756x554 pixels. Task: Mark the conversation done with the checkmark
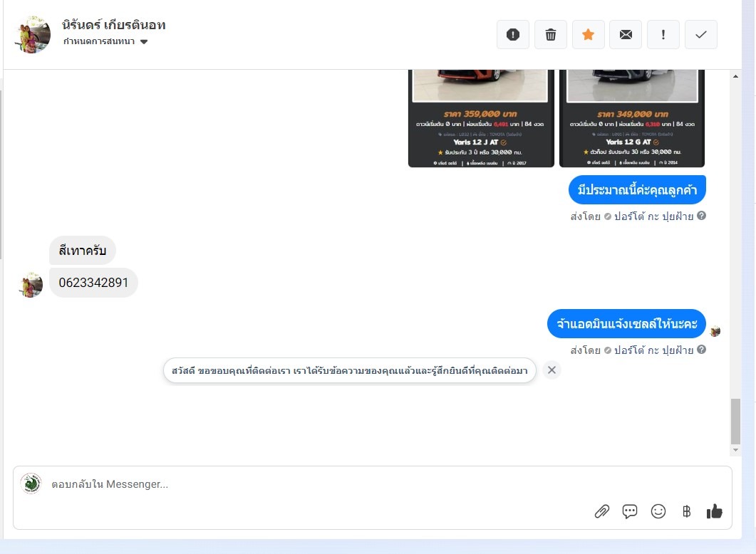click(701, 35)
